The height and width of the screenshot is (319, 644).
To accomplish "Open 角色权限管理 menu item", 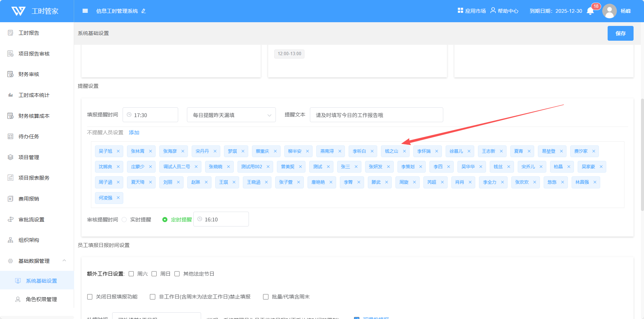I will (41, 299).
